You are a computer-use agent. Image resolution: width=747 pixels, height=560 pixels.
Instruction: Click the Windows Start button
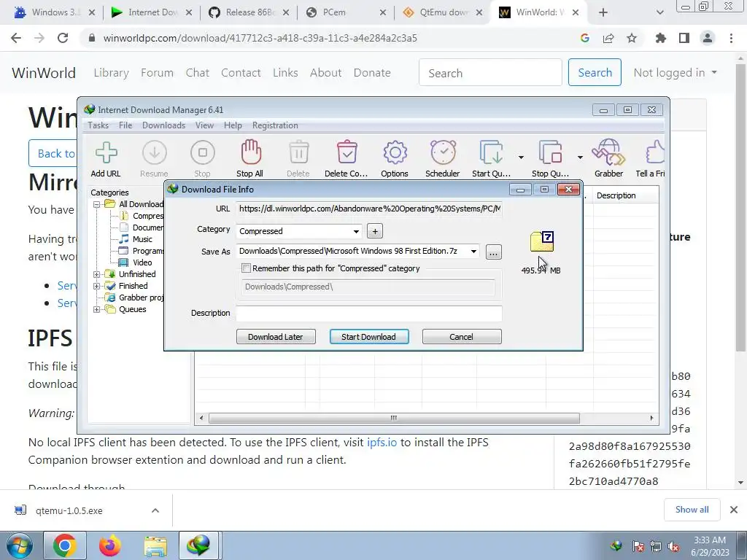pos(20,545)
